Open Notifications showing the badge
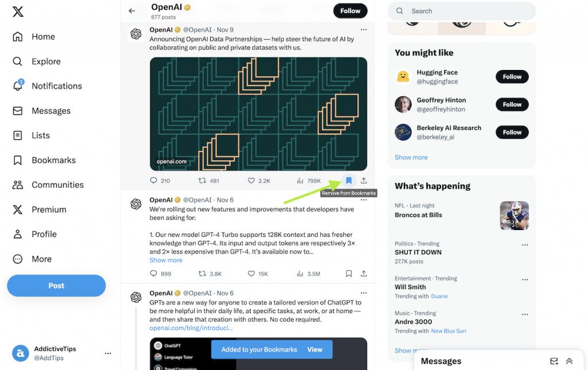 56,85
